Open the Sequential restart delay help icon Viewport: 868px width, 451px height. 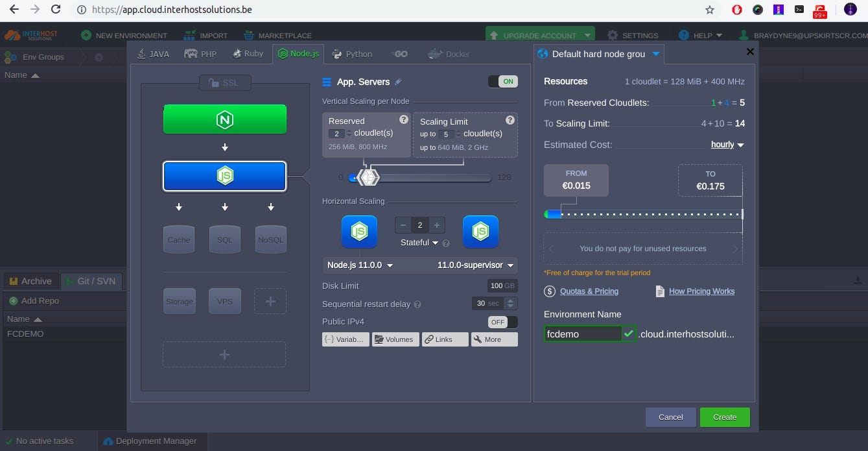tap(417, 304)
